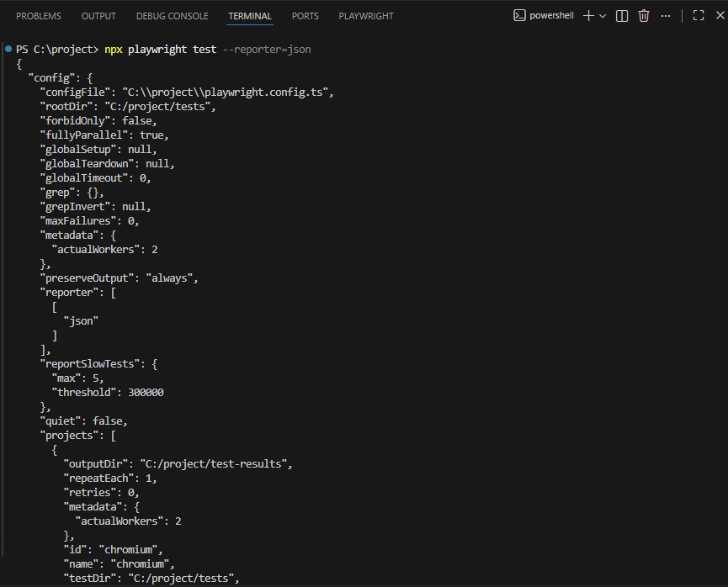Split the terminal using the split icon
Image resolution: width=728 pixels, height=587 pixels.
tap(621, 15)
